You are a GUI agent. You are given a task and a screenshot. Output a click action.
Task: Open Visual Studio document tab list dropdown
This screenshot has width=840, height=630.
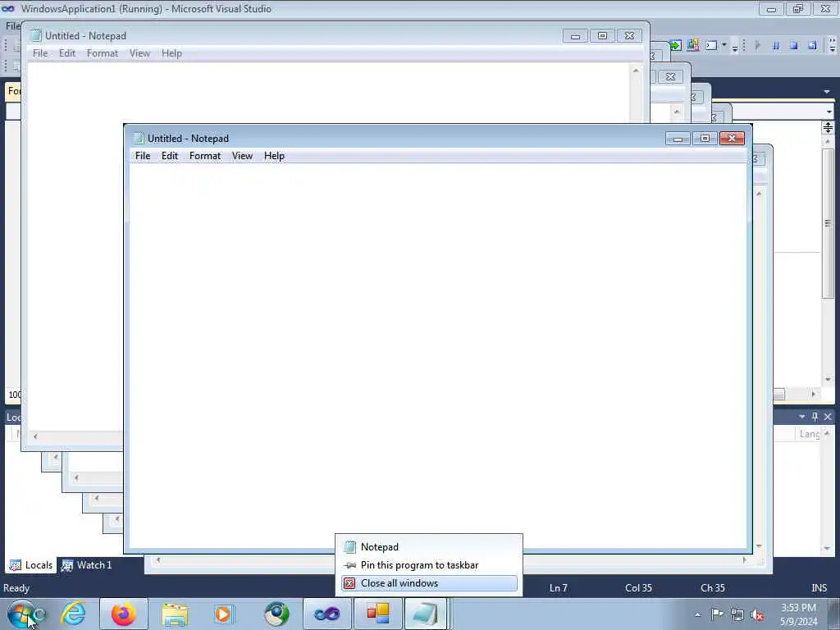827,92
